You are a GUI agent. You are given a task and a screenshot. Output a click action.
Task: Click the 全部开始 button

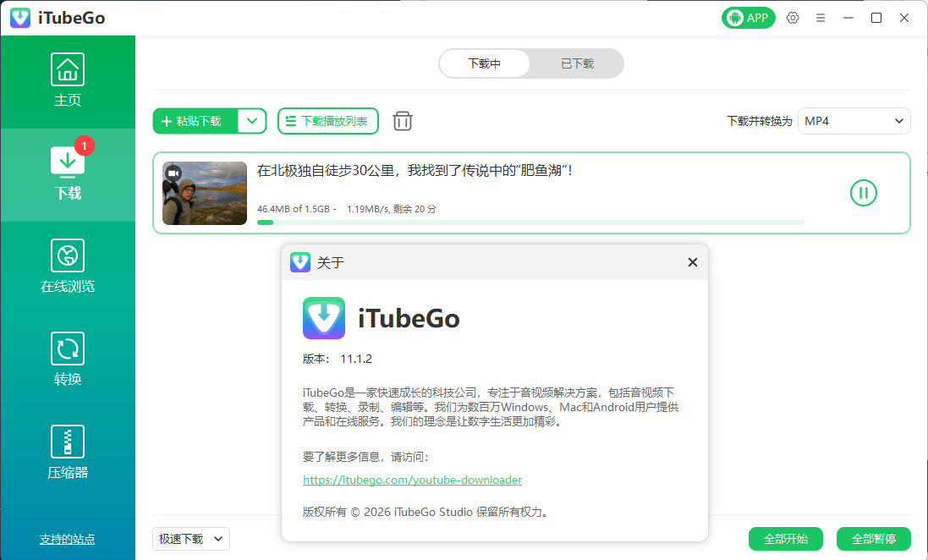point(785,539)
